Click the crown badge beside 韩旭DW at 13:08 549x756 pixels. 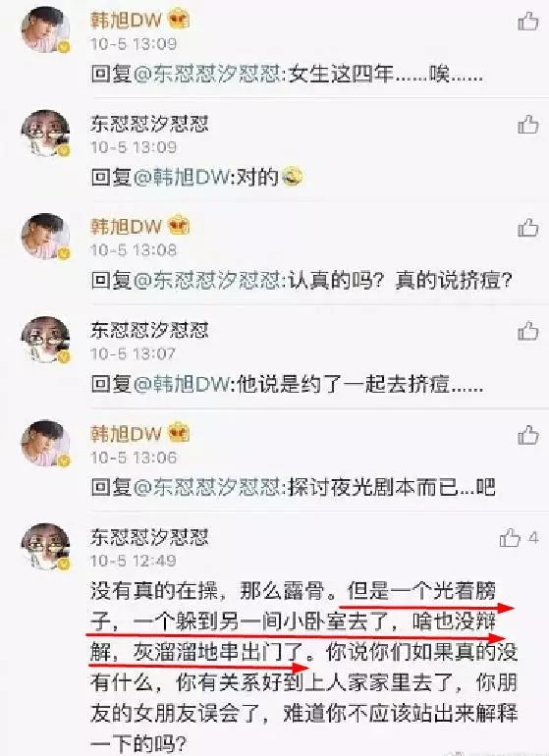(179, 226)
